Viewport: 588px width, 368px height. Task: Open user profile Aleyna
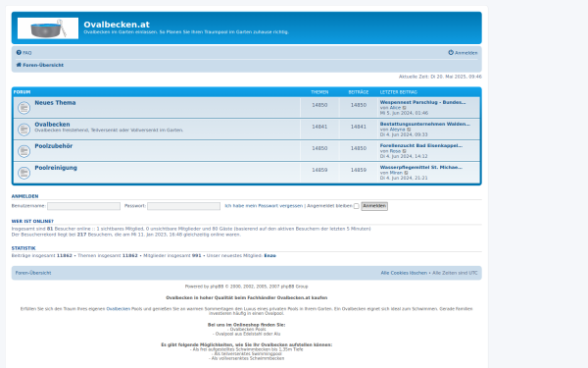[398, 130]
